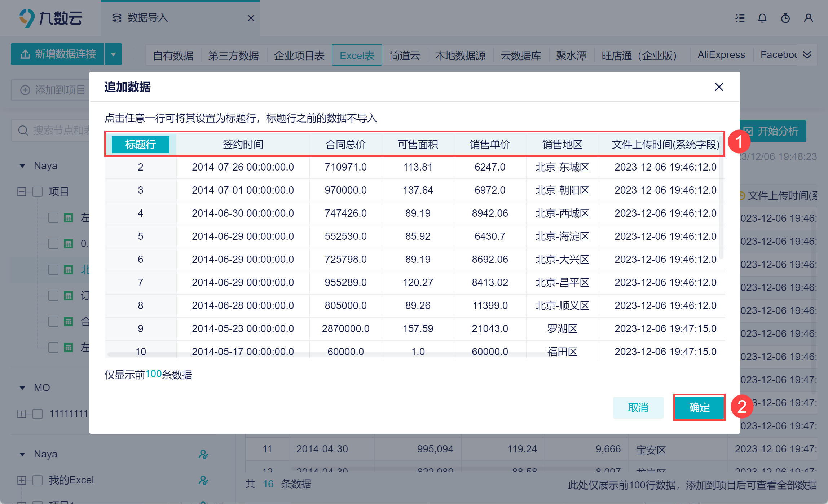828x504 pixels.
Task: Close the 追加数据 dialog with X
Action: tap(719, 87)
